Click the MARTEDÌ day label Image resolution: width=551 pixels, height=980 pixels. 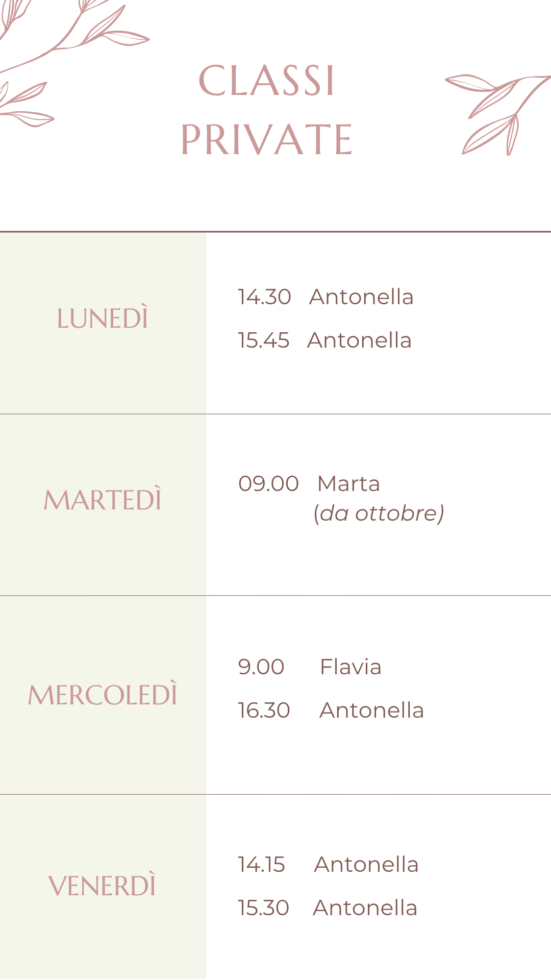pos(103,499)
